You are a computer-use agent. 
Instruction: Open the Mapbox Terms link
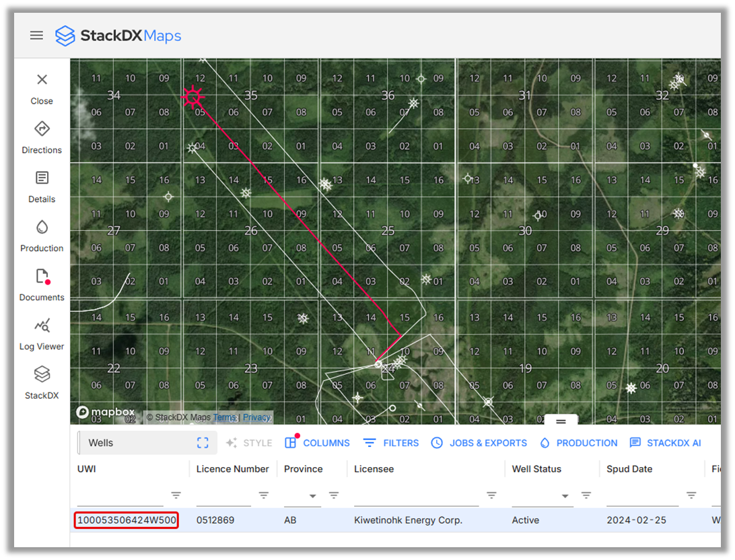224,417
